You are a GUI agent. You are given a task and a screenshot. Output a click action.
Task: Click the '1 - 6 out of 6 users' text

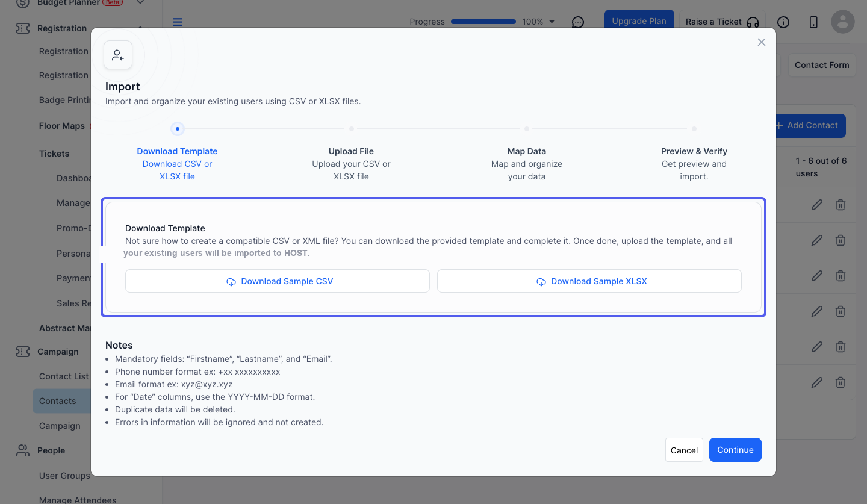point(821,167)
